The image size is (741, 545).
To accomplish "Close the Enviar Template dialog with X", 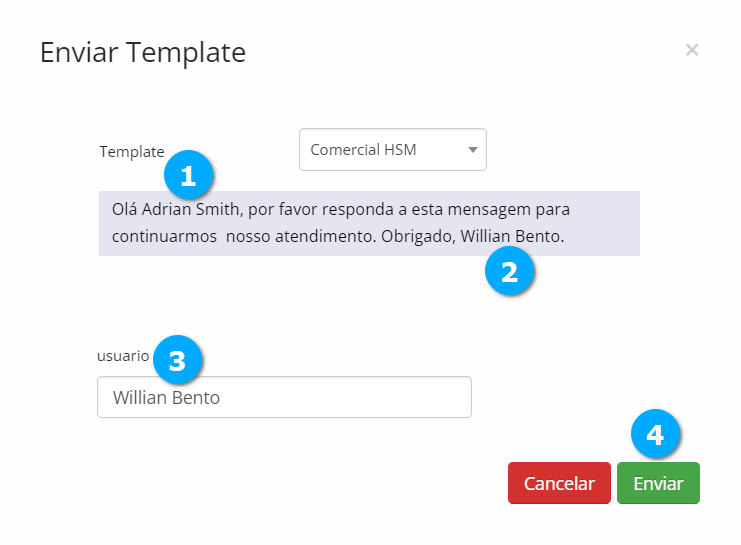I will (x=692, y=50).
